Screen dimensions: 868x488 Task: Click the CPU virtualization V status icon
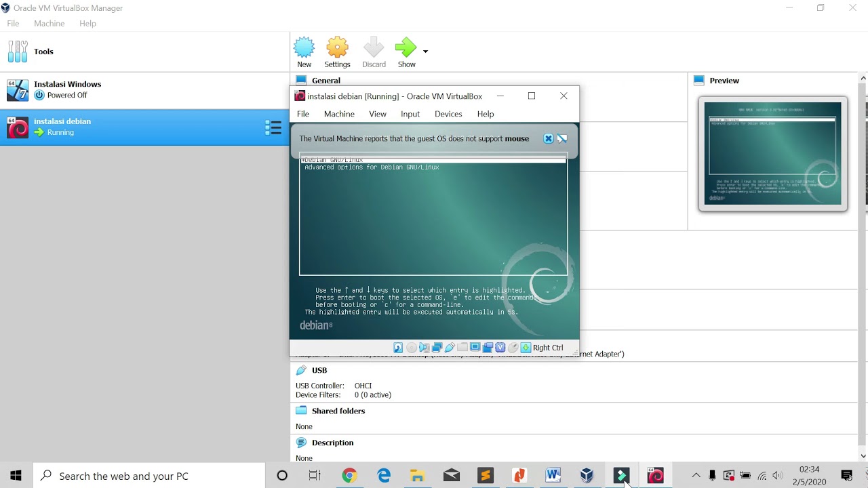coord(500,348)
